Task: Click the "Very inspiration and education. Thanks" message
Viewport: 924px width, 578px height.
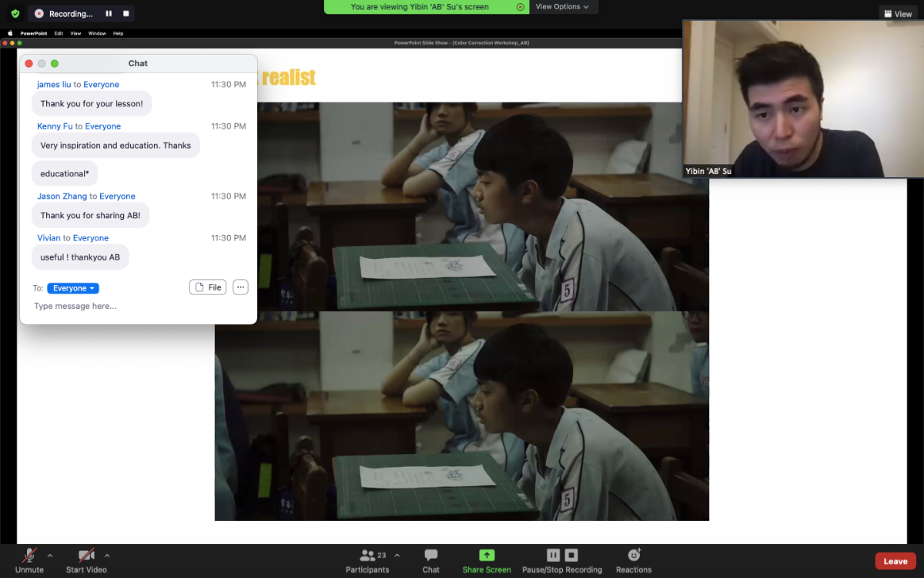Action: [x=115, y=146]
